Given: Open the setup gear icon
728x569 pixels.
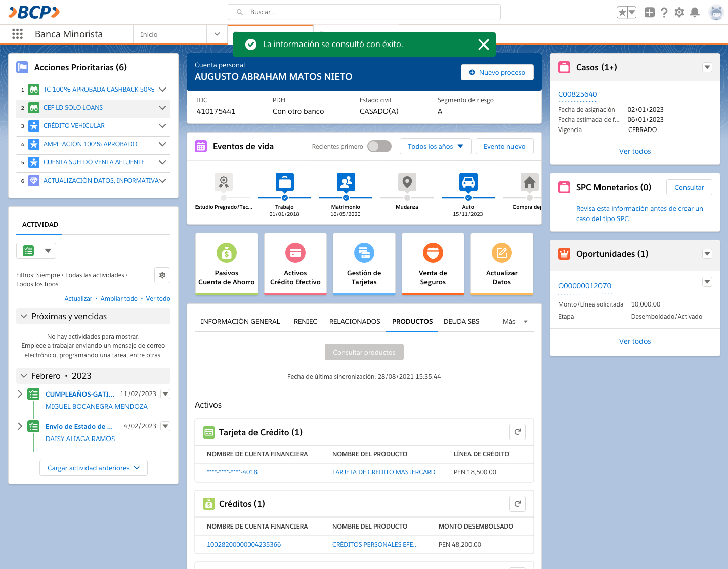Looking at the screenshot, I should click(679, 12).
